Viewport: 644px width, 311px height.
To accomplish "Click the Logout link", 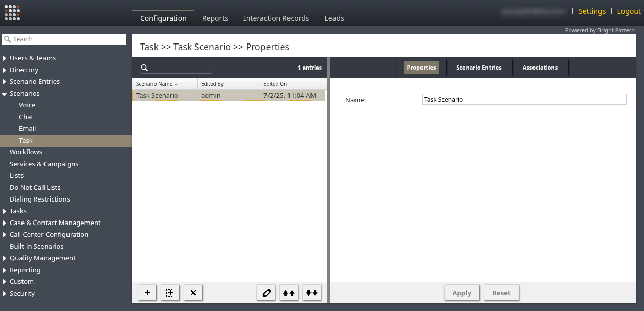I will click(x=629, y=11).
